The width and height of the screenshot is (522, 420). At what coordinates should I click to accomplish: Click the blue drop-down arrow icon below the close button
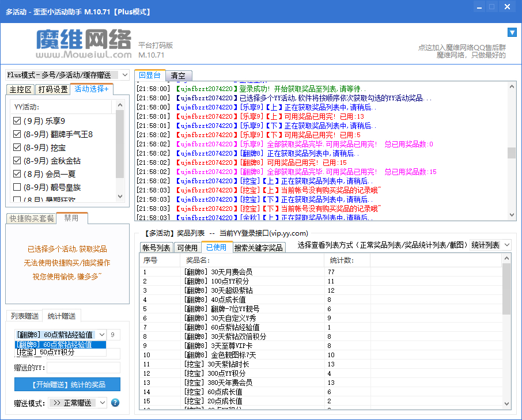tap(512, 32)
